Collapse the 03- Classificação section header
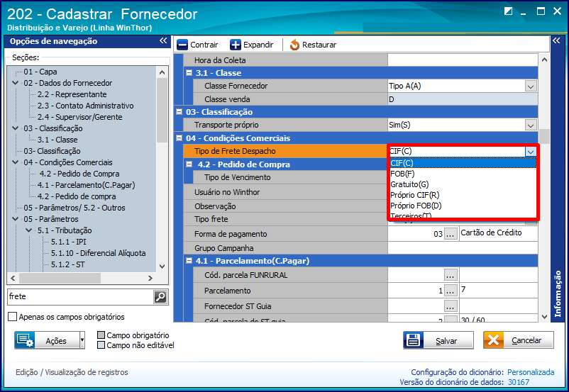Image resolution: width=569 pixels, height=392 pixels. click(x=179, y=112)
